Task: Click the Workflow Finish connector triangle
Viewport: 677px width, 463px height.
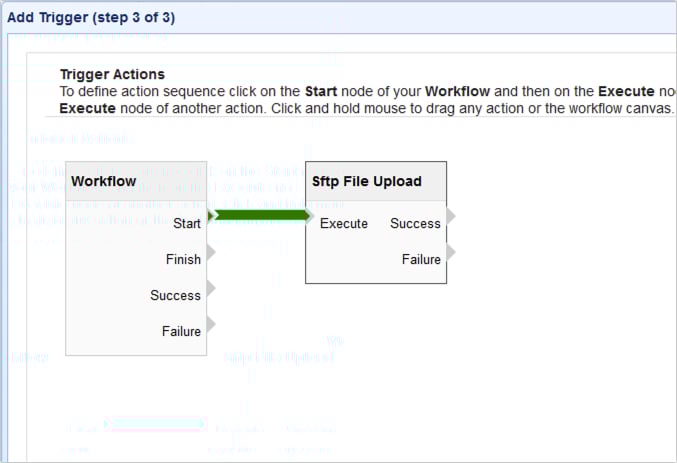Action: click(211, 252)
